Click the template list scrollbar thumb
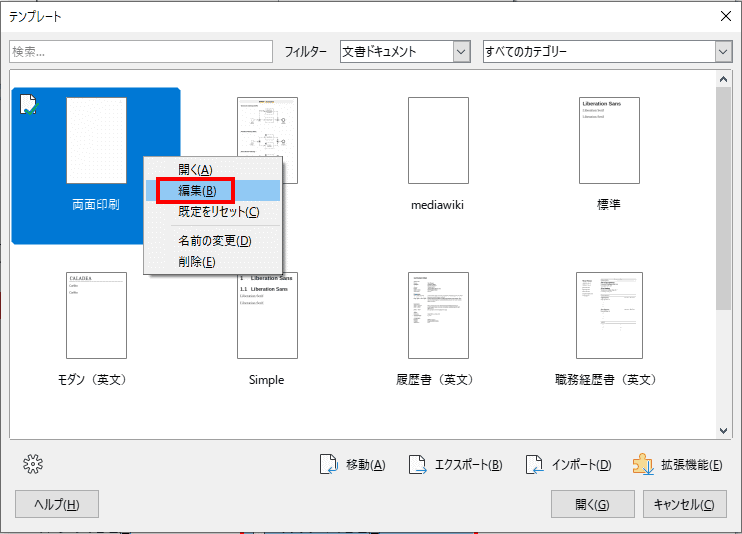 click(x=723, y=199)
